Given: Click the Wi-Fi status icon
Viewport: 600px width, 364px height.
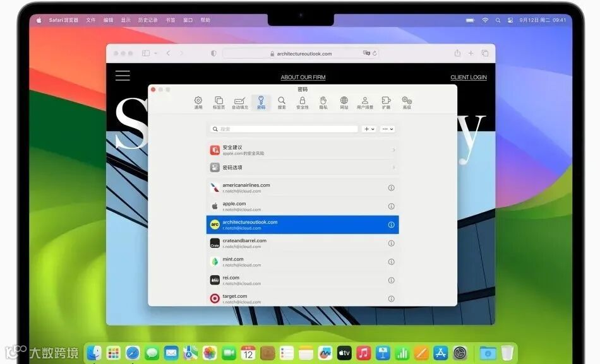Looking at the screenshot, I should click(485, 20).
